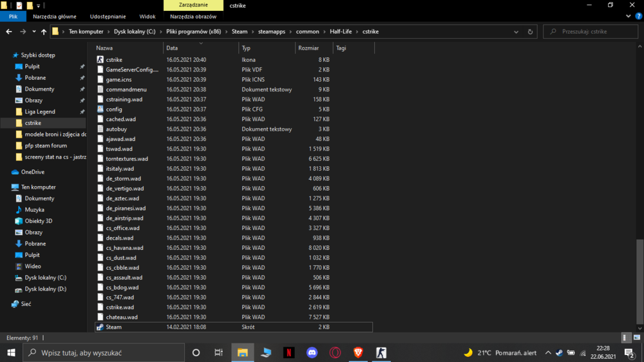Click the vertical scrollbar thumb

click(639, 281)
